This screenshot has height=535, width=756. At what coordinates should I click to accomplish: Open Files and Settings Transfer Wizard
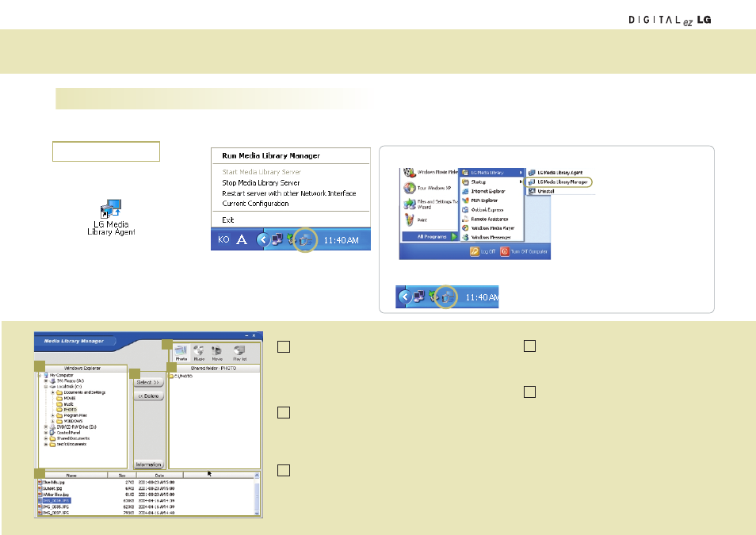[x=430, y=204]
